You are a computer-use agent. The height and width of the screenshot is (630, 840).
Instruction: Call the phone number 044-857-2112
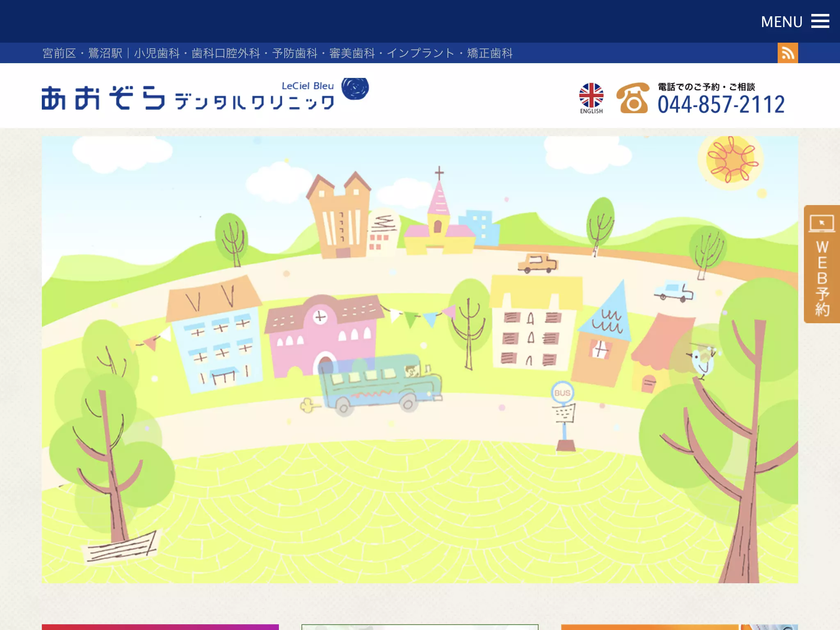(721, 105)
